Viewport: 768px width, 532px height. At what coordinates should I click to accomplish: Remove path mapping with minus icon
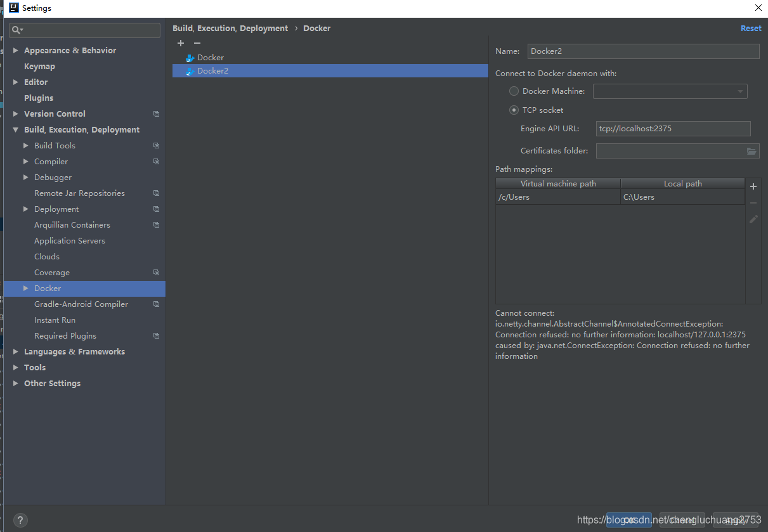753,203
